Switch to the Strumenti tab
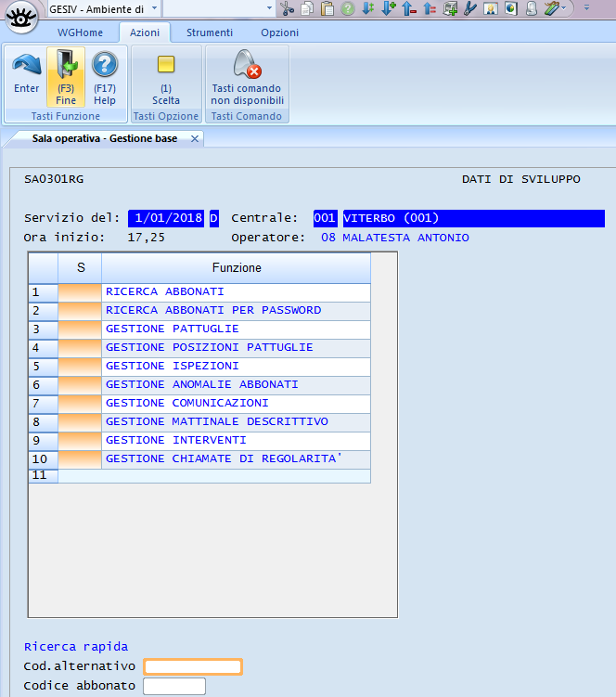The image size is (616, 697). 210,32
